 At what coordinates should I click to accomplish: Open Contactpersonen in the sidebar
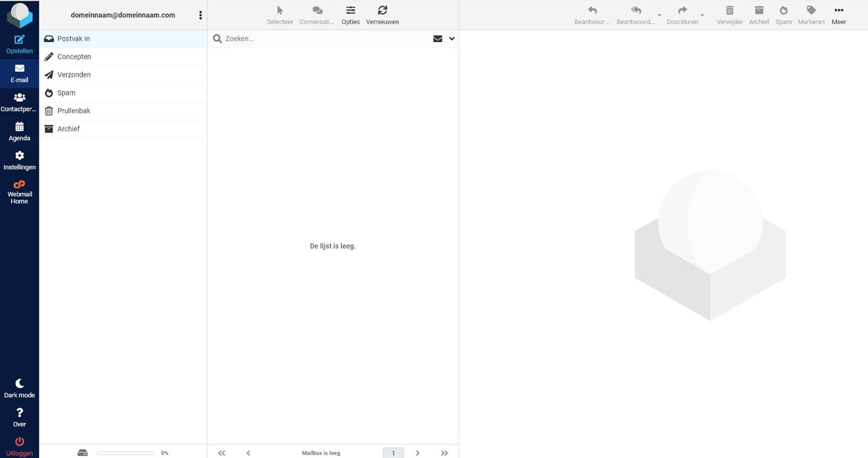(x=19, y=102)
